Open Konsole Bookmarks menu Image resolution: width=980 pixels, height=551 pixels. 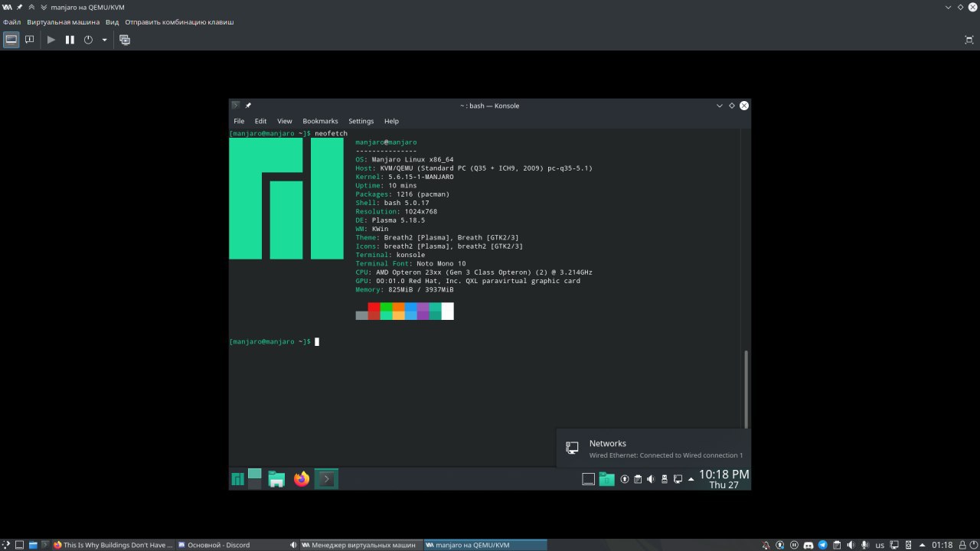pyautogui.click(x=320, y=121)
